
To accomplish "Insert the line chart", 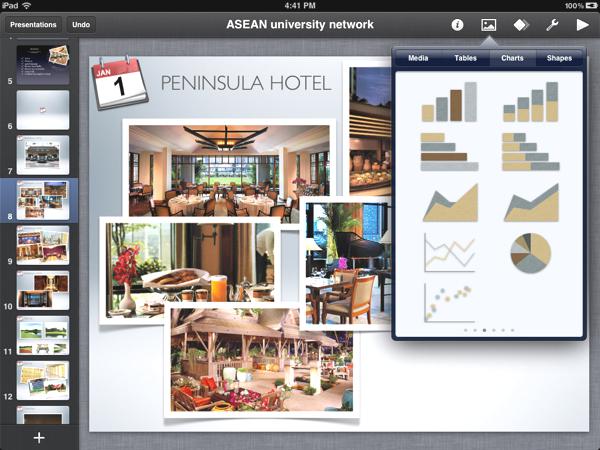I will click(x=450, y=253).
